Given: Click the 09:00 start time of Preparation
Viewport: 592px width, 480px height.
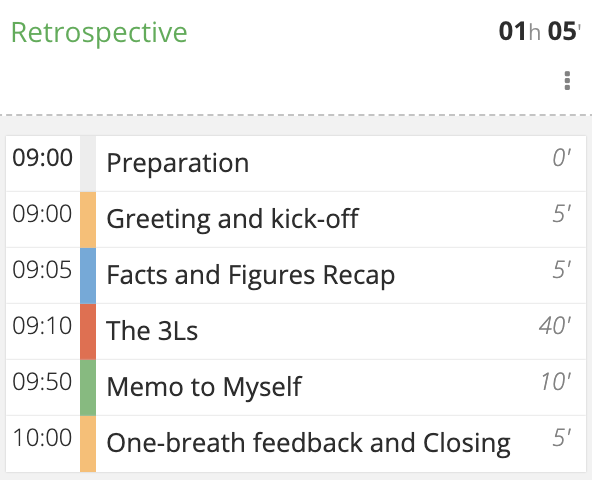Looking at the screenshot, I should pos(42,158).
